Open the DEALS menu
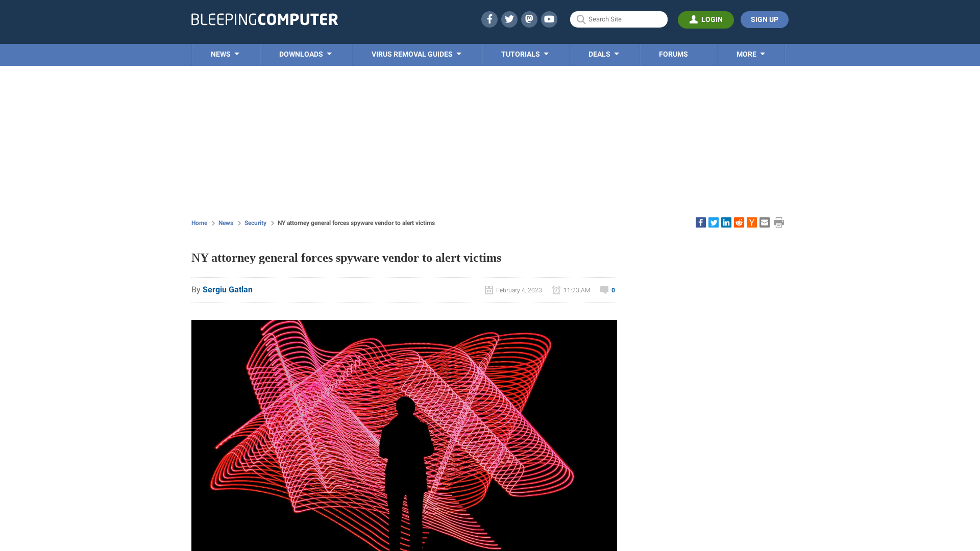The height and width of the screenshot is (551, 980). (604, 55)
